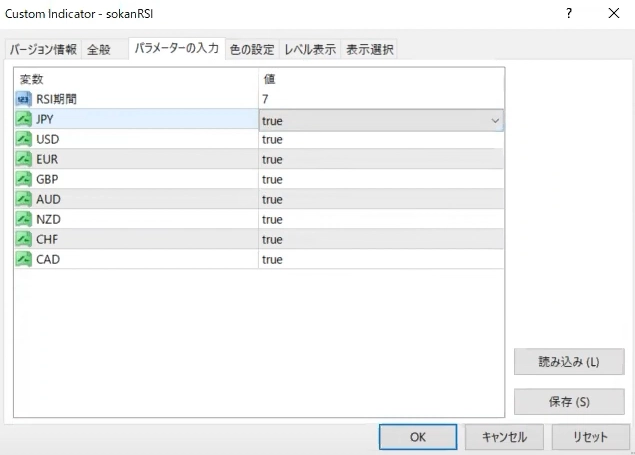
Task: Open the JPY value dropdown arrow
Action: click(x=495, y=121)
